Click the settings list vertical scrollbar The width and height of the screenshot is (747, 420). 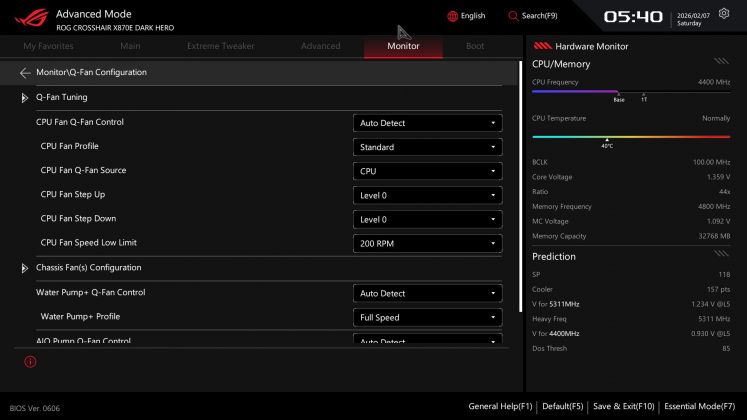pyautogui.click(x=519, y=200)
